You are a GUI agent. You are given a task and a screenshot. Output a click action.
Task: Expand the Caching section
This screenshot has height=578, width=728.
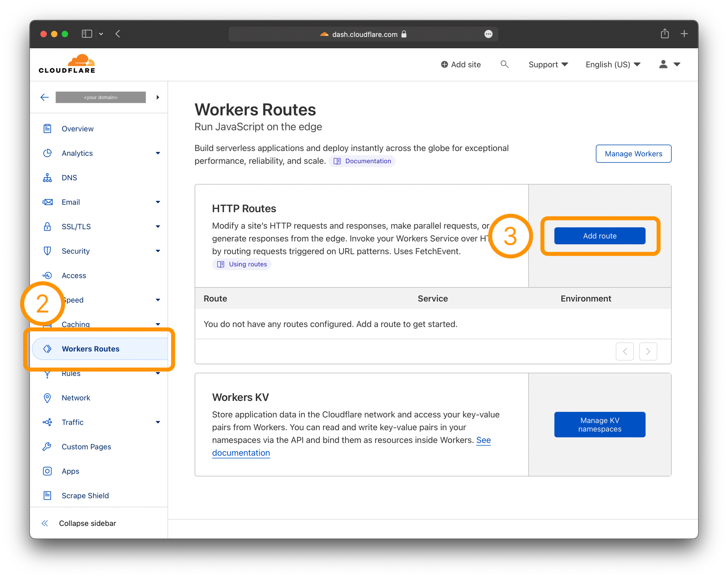tap(157, 324)
